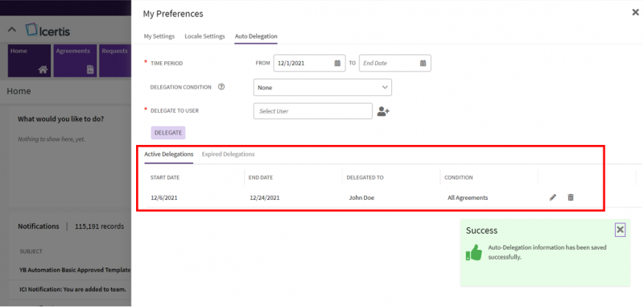Open the Expired Delegations tab

click(229, 155)
